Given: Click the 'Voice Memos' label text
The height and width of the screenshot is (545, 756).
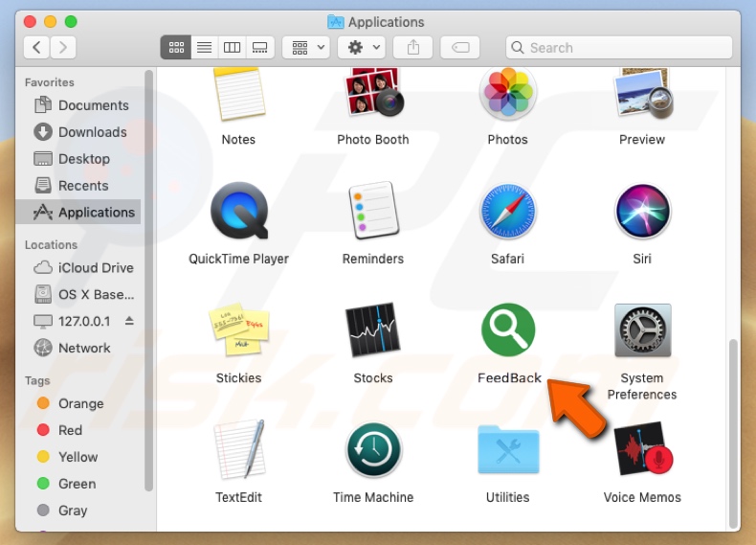Looking at the screenshot, I should (642, 497).
